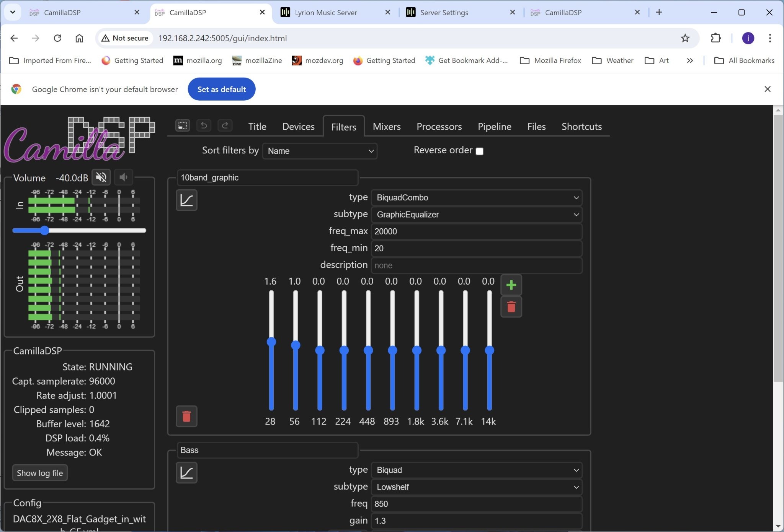Click the 1.8k band gain slider

416,350
